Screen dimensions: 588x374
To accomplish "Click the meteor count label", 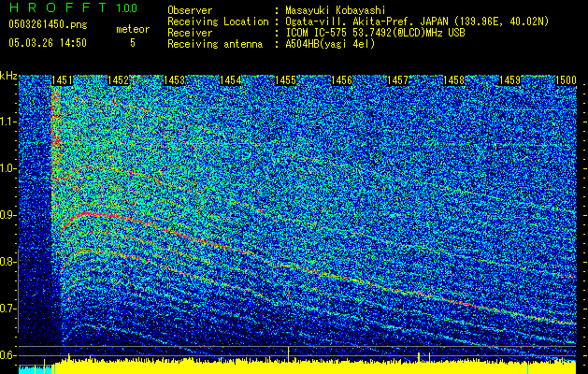I will [133, 29].
